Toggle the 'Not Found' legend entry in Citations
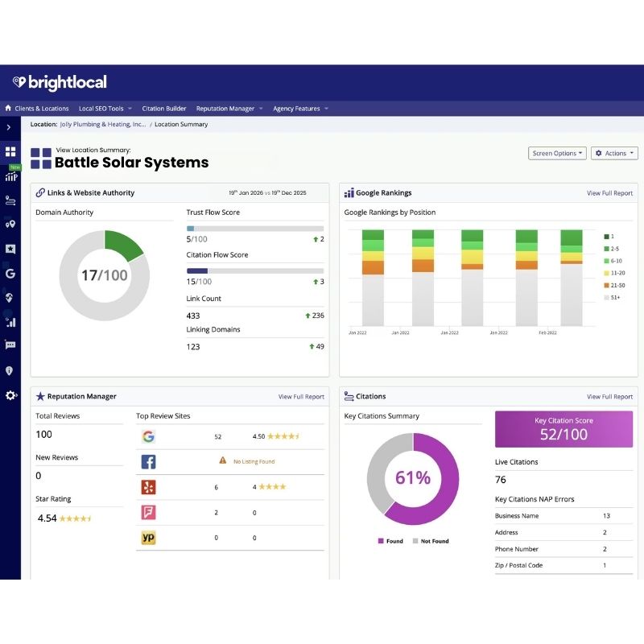 pyautogui.click(x=430, y=541)
